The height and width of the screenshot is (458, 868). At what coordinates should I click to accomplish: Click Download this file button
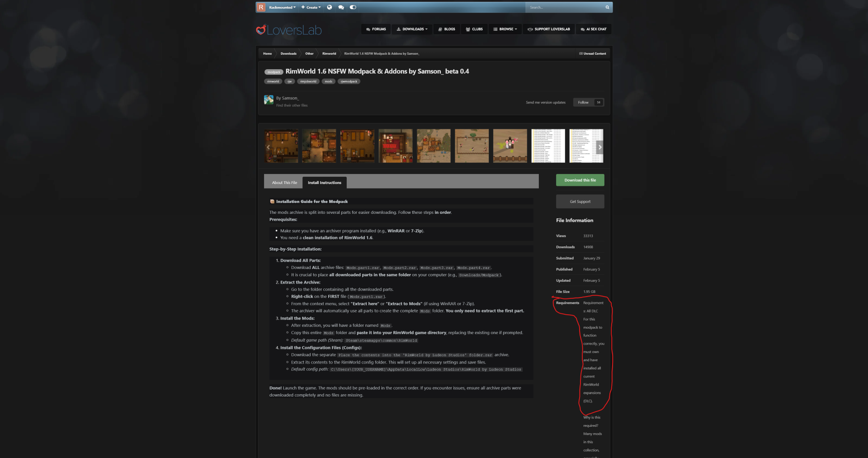(580, 180)
